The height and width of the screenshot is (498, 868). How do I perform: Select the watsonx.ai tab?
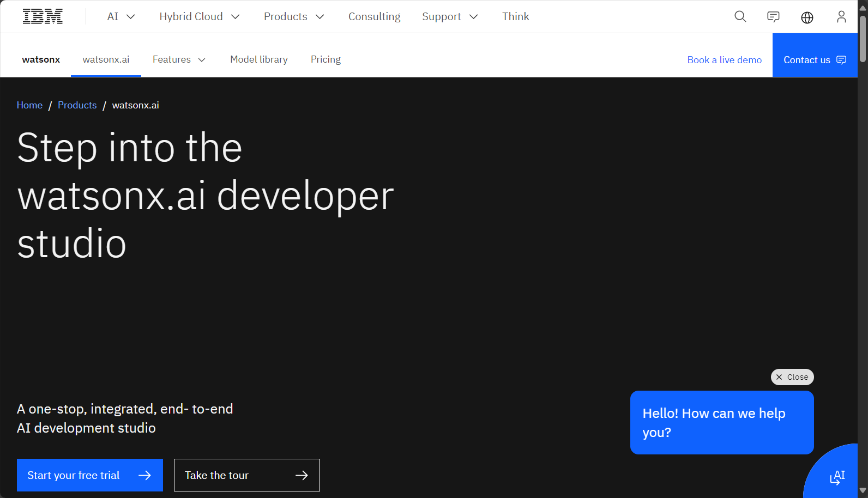(106, 59)
